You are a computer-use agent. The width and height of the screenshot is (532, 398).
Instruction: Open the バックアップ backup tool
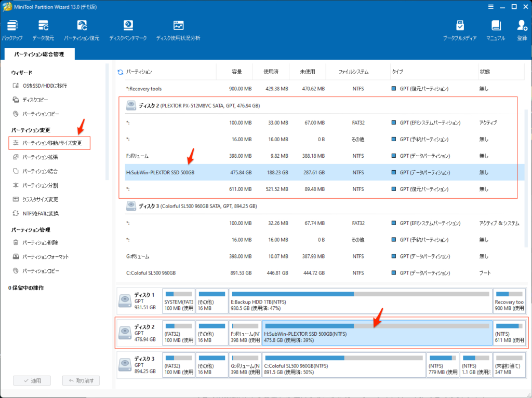[12, 30]
